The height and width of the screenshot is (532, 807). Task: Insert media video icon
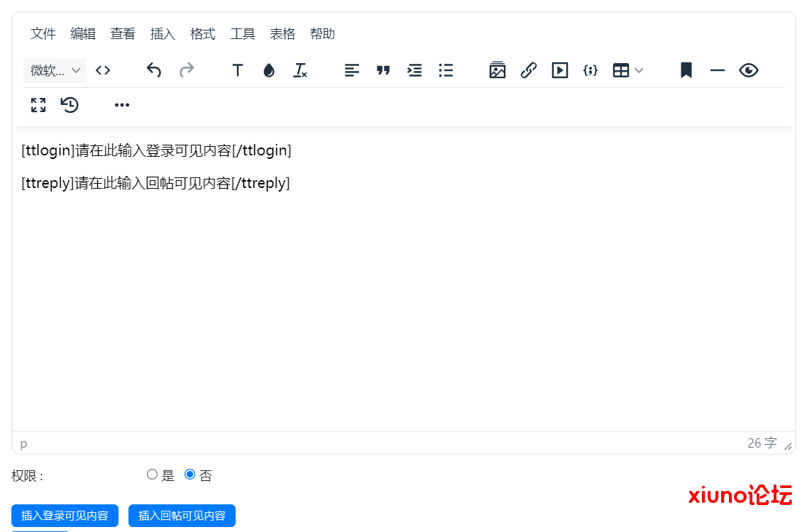click(560, 70)
